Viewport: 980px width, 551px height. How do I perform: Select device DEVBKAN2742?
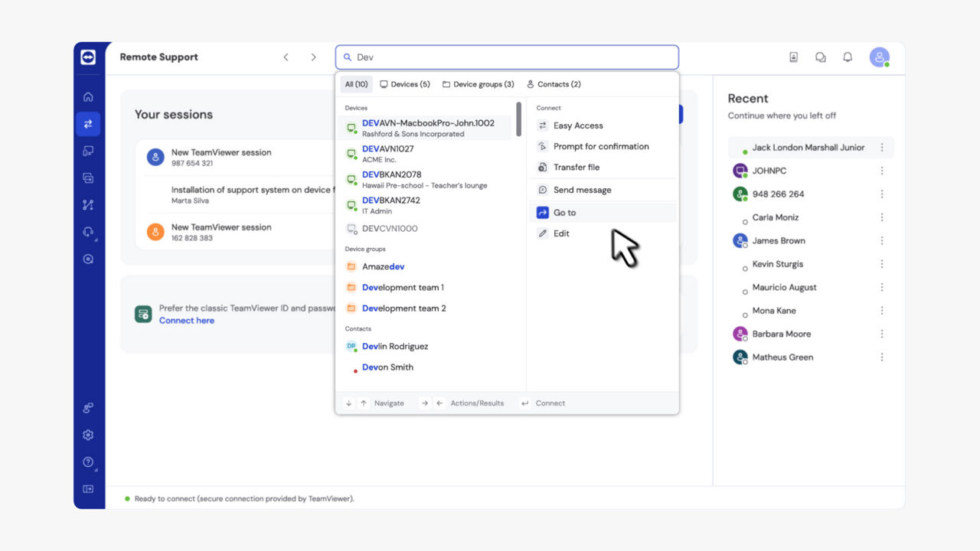pos(426,205)
